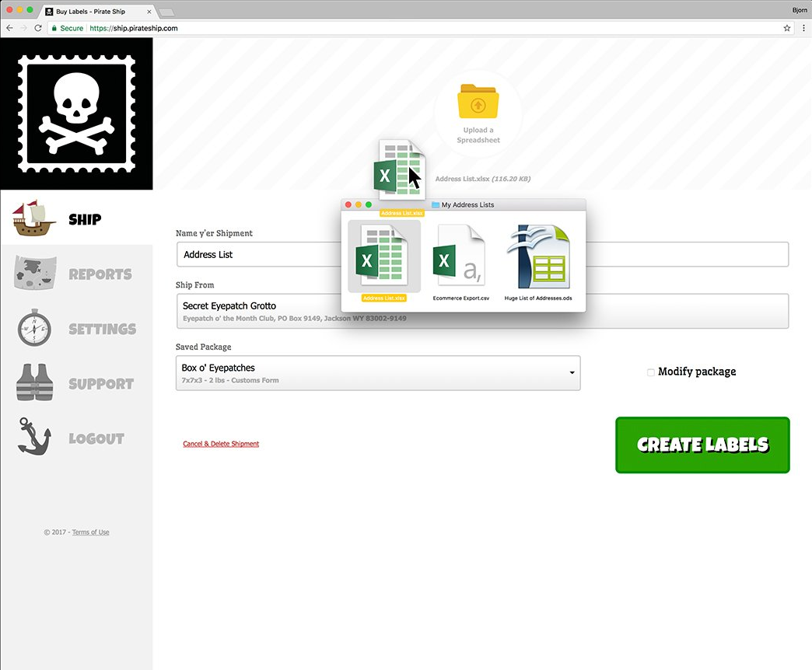This screenshot has height=670, width=812.
Task: Open the REPORTS map icon
Action: click(x=34, y=272)
